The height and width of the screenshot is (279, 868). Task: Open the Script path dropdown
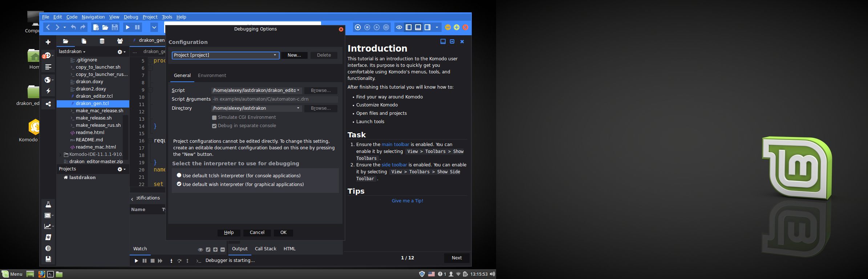pyautogui.click(x=298, y=90)
